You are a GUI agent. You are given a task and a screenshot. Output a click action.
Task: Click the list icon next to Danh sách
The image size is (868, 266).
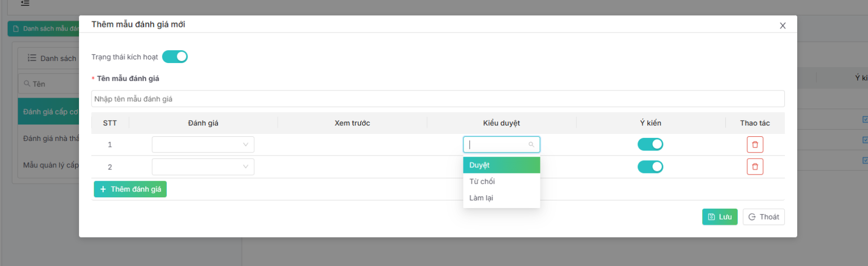coord(32,58)
